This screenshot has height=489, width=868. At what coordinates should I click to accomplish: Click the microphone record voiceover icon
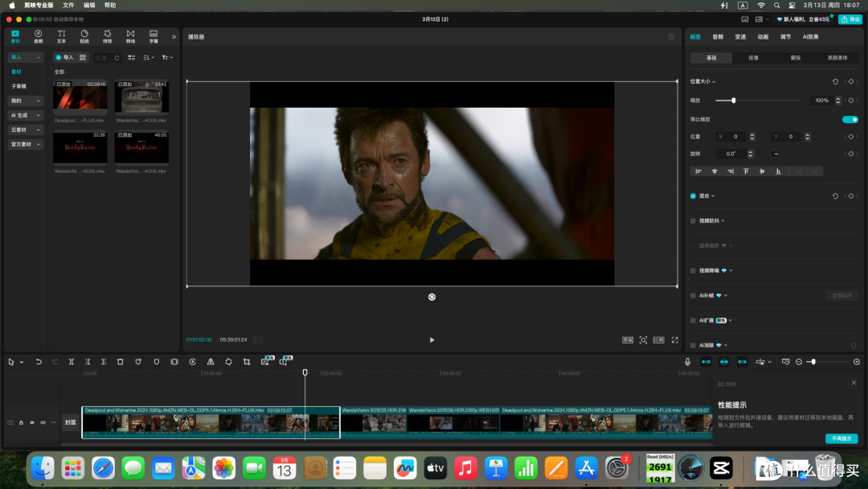pos(687,362)
